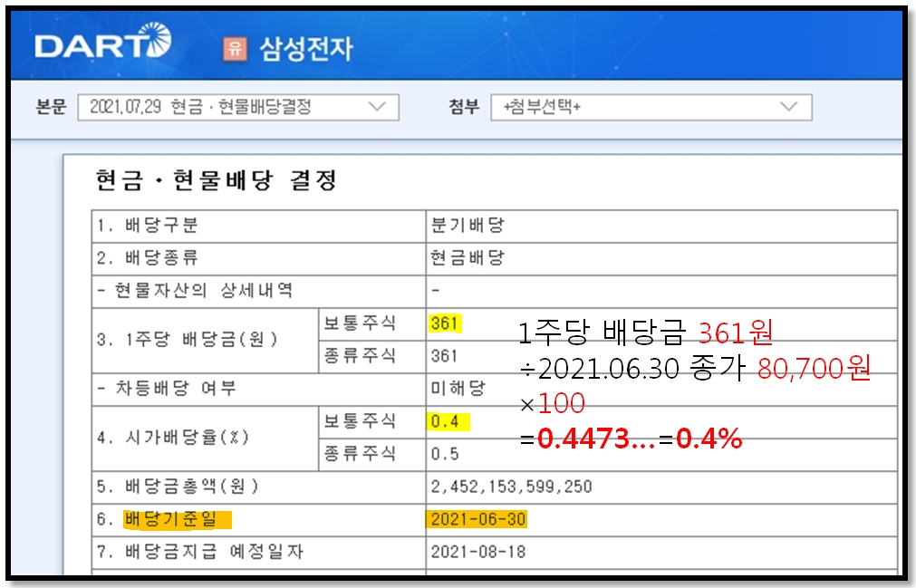Click the DART logo
This screenshot has height=588, width=916.
[102, 42]
